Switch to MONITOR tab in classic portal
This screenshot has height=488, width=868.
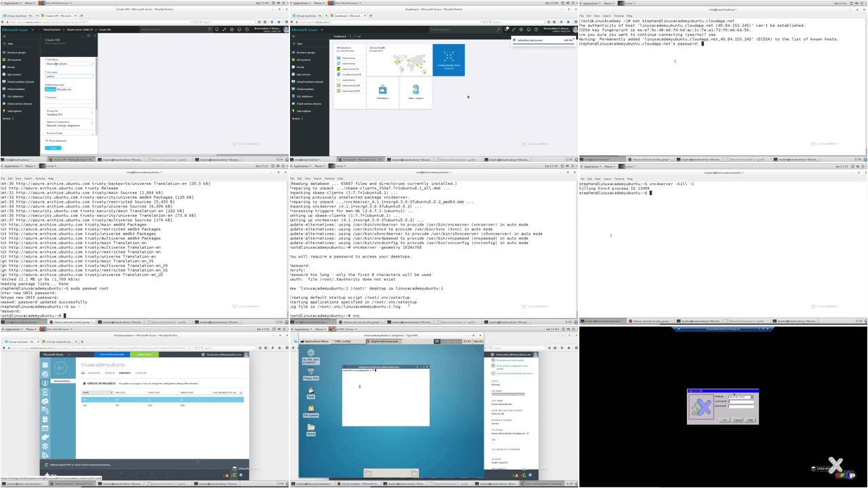(110, 373)
